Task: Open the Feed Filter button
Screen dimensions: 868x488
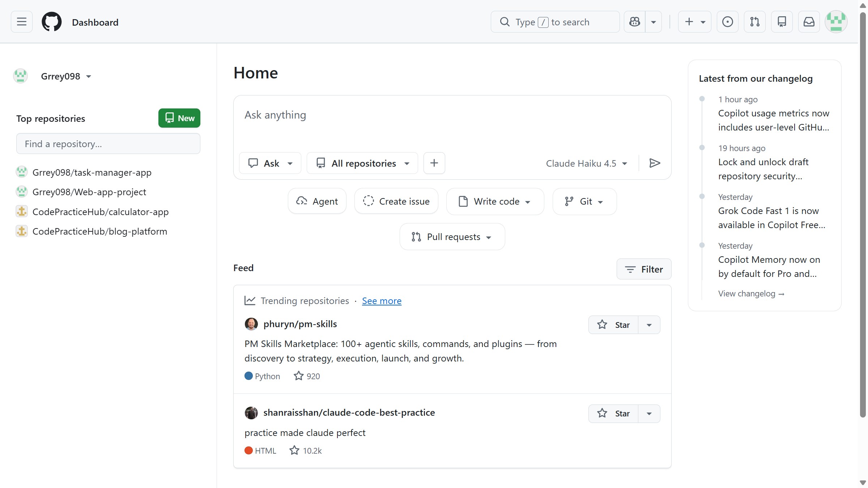Action: point(644,269)
